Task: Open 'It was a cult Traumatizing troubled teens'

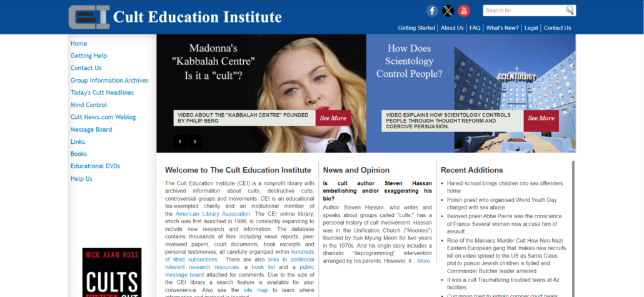Action: point(503,283)
